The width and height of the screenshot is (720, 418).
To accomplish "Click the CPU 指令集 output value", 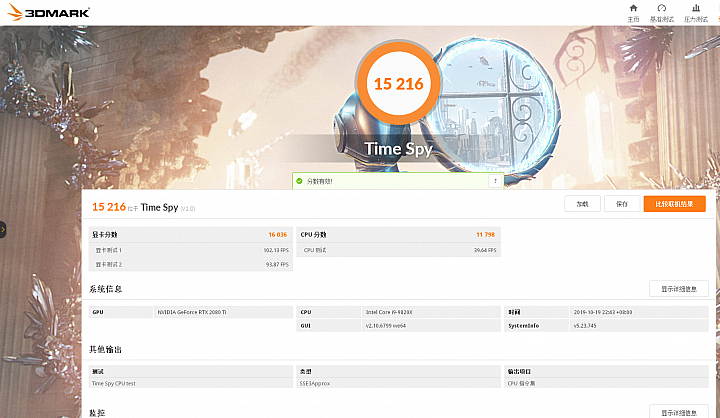I will pos(521,384).
